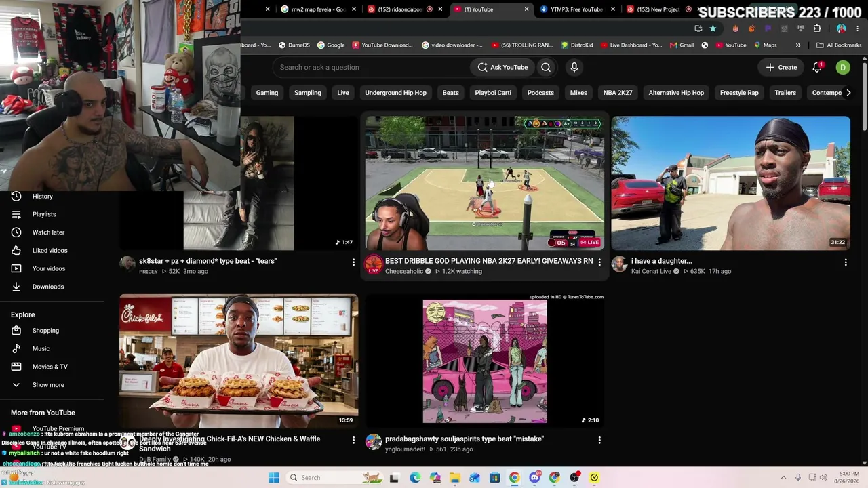The height and width of the screenshot is (488, 868).
Task: Click the Ask YouTube button
Action: pos(502,67)
